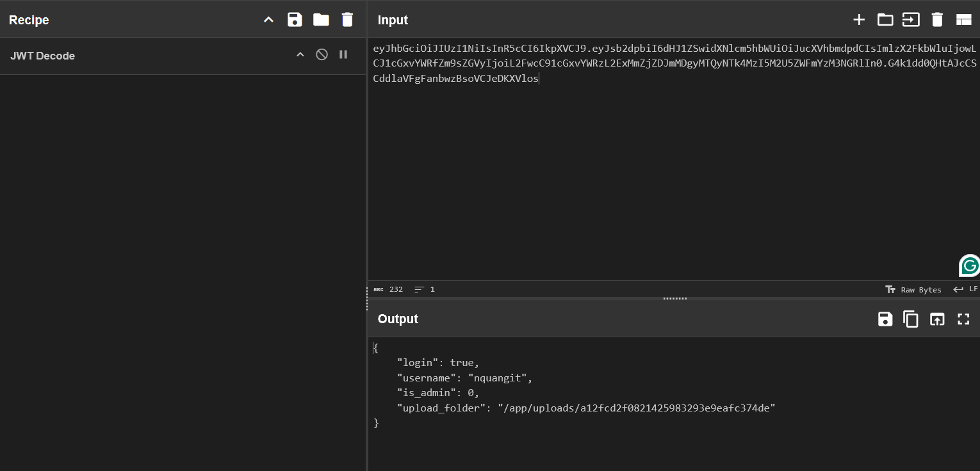Click the "username": "nquangit" output line

(464, 378)
